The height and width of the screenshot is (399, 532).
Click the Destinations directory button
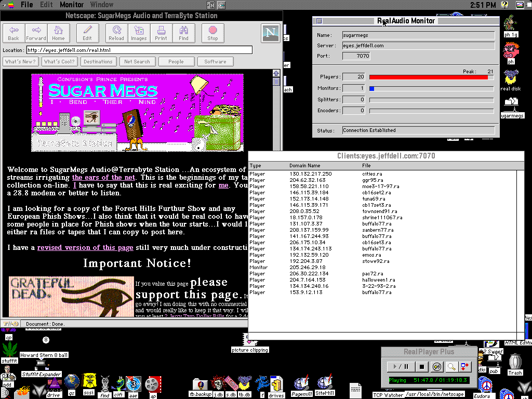(98, 62)
